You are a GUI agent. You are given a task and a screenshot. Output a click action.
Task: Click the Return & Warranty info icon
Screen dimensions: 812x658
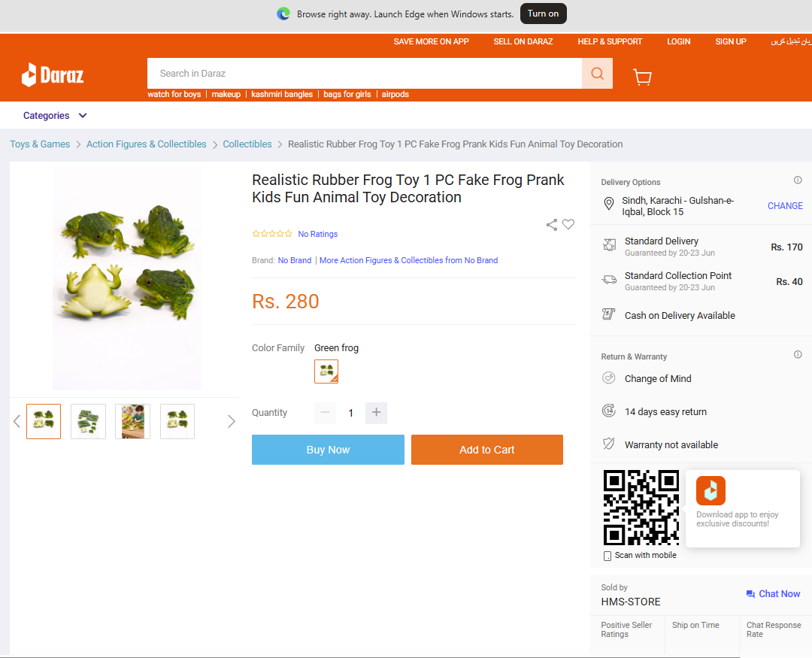click(798, 354)
